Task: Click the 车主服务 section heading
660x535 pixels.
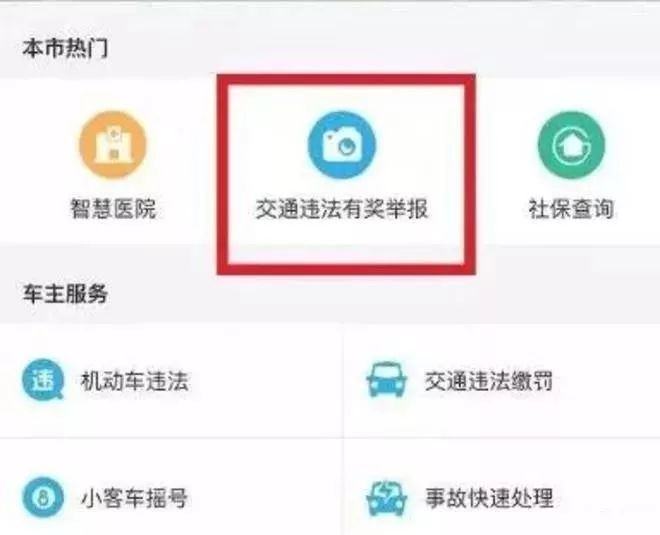Action: point(65,293)
